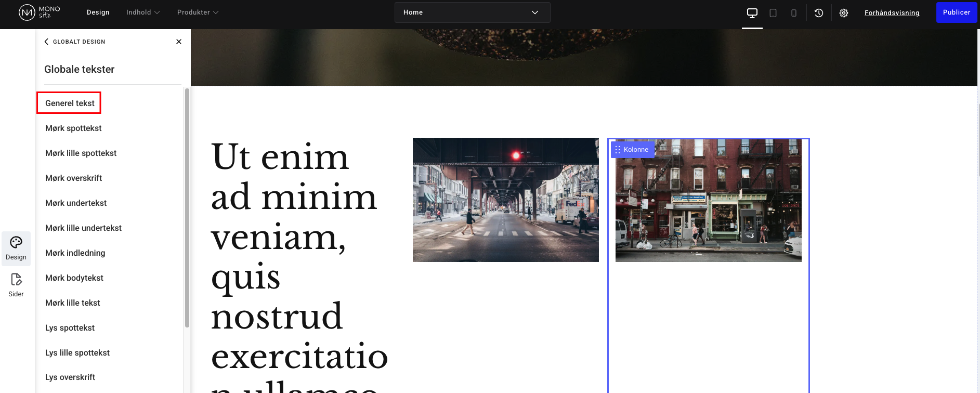This screenshot has width=980, height=393.
Task: Open the Sider pages panel
Action: 16,285
